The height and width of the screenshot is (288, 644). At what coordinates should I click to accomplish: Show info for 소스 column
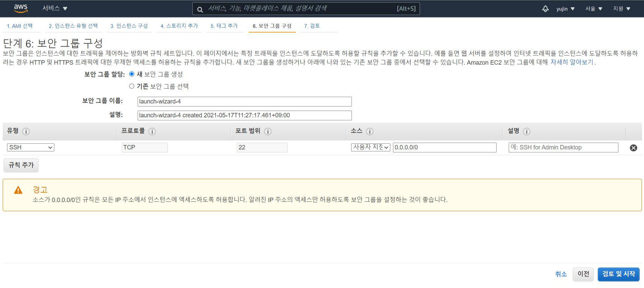[370, 131]
